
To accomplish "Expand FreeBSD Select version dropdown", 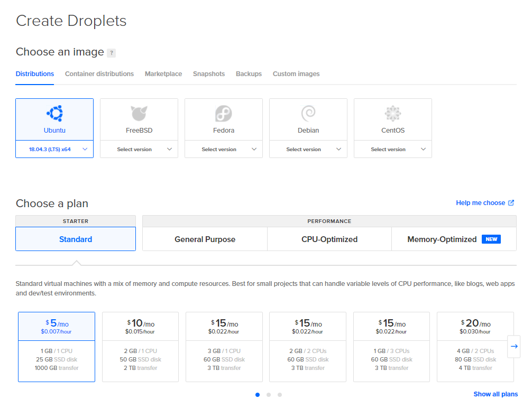I will [139, 150].
